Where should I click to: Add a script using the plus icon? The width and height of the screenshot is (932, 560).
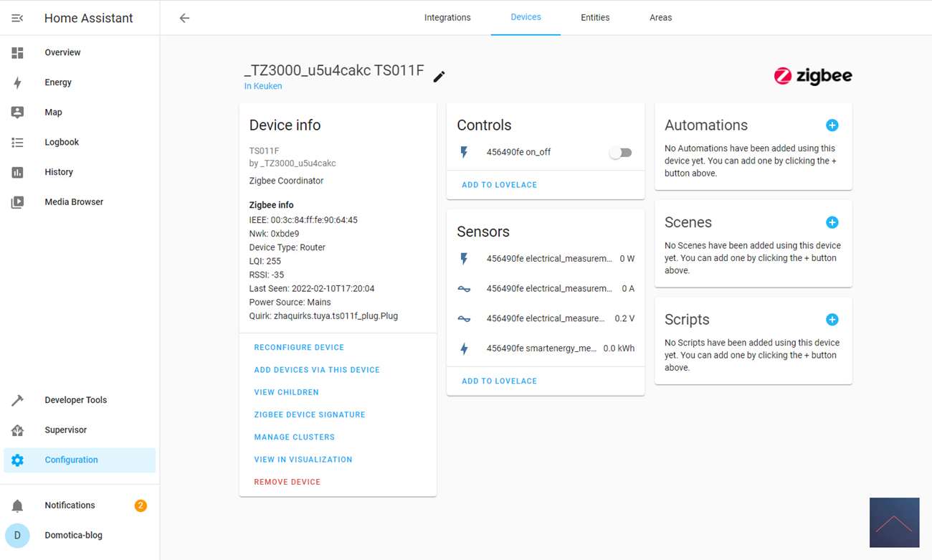click(x=832, y=320)
